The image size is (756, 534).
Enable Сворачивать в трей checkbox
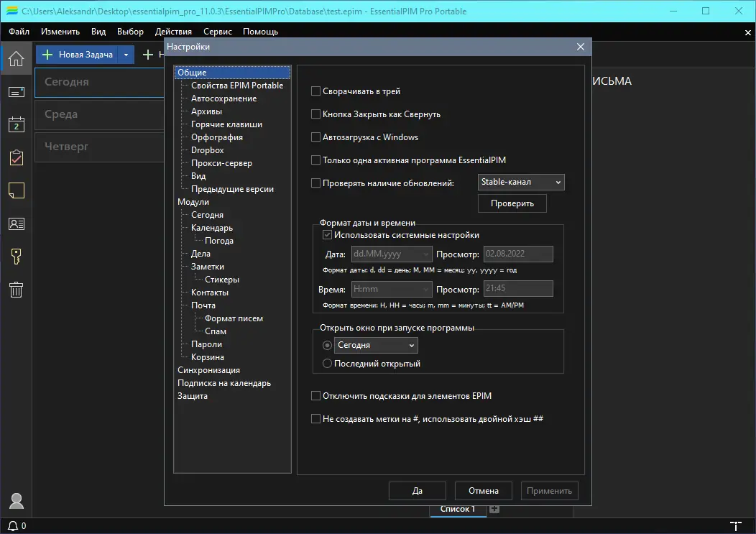pos(315,91)
